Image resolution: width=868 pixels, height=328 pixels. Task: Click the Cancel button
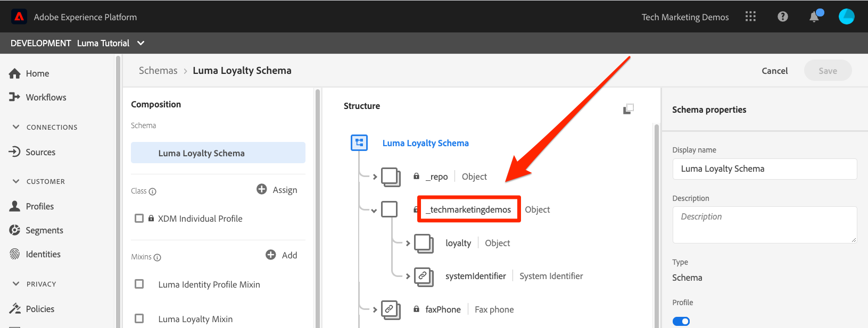pos(774,71)
